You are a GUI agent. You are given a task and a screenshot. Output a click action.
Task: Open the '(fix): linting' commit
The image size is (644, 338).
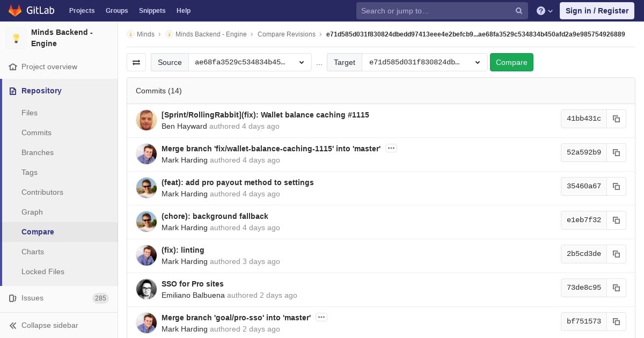(183, 250)
